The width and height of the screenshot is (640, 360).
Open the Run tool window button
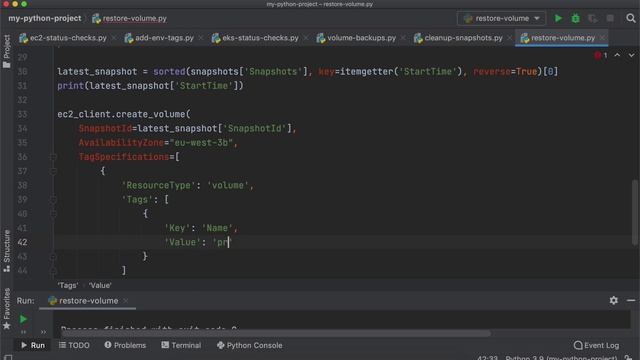(33, 345)
